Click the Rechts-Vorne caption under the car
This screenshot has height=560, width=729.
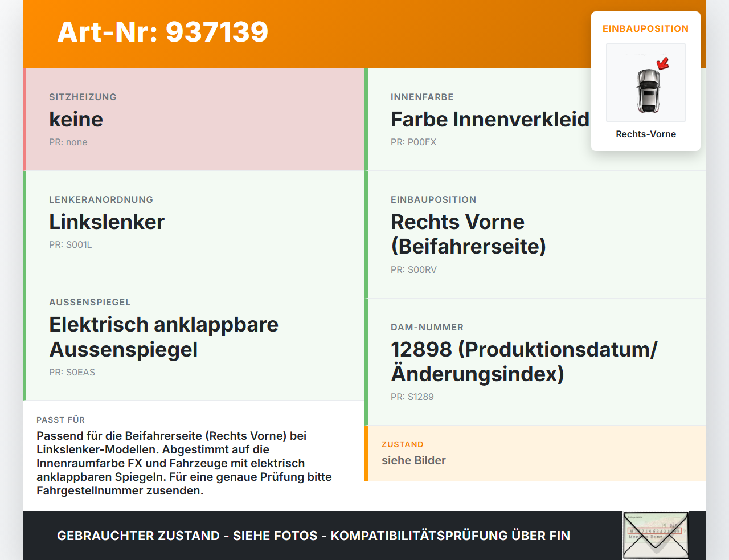(x=646, y=134)
